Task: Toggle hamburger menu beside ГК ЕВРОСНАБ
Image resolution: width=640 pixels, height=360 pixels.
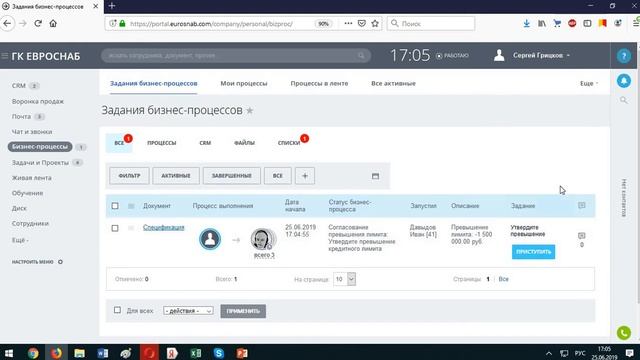Action: pyautogui.click(x=4, y=56)
